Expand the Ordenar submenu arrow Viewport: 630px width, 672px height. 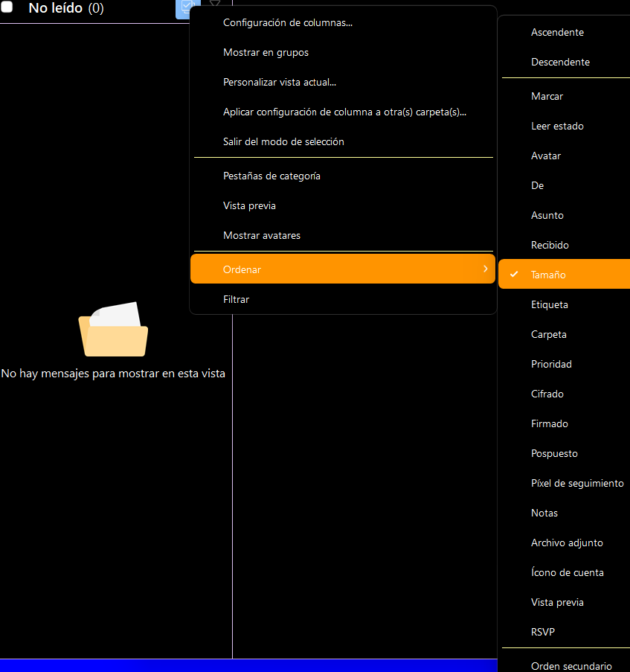tap(485, 269)
